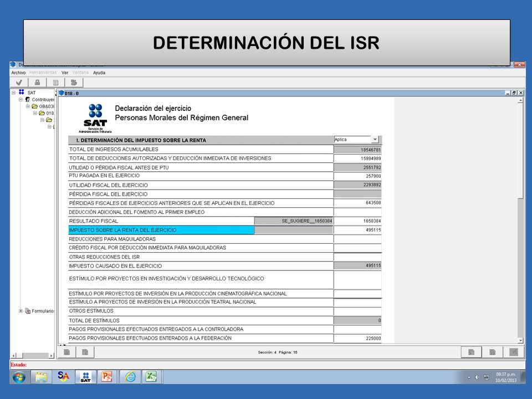Open the Aplica dropdown list
Viewport: 532px width, 399px height.
[375, 140]
